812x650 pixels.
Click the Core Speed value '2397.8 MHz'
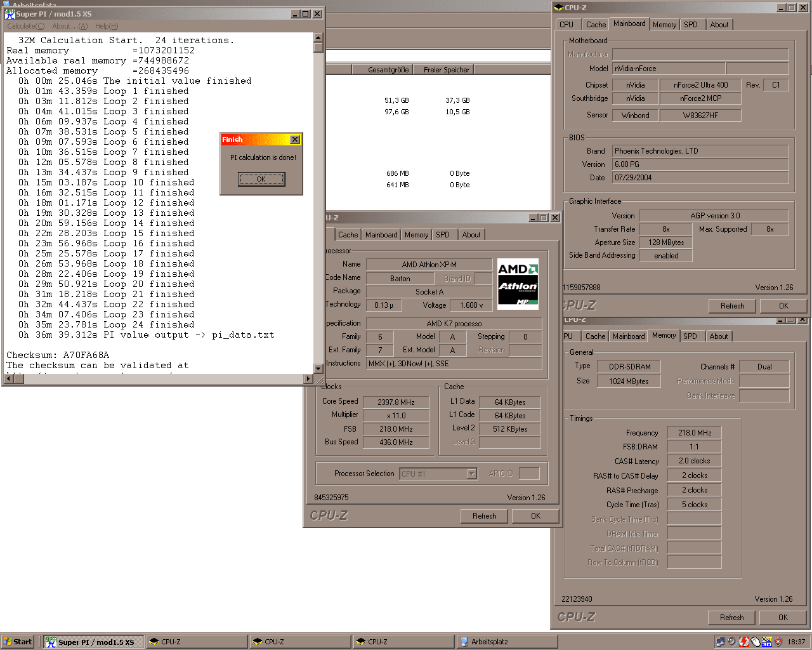[x=396, y=402]
